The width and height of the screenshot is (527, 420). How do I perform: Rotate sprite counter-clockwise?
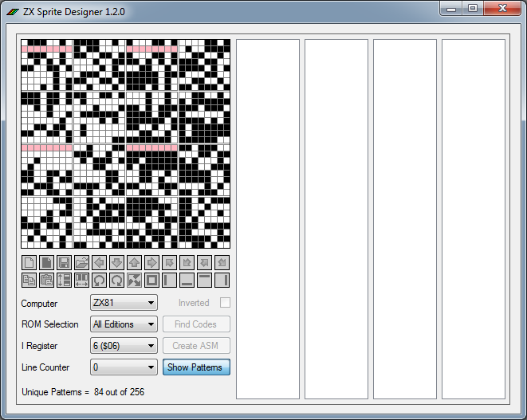point(99,280)
